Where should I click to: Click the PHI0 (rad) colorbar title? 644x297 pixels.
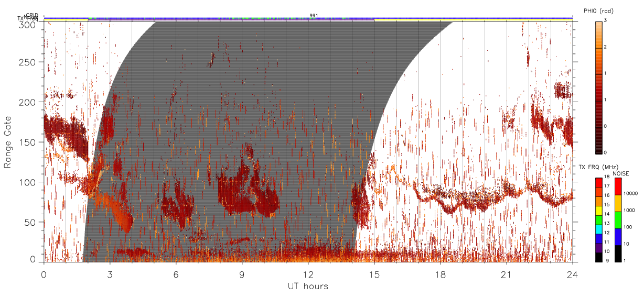[598, 10]
